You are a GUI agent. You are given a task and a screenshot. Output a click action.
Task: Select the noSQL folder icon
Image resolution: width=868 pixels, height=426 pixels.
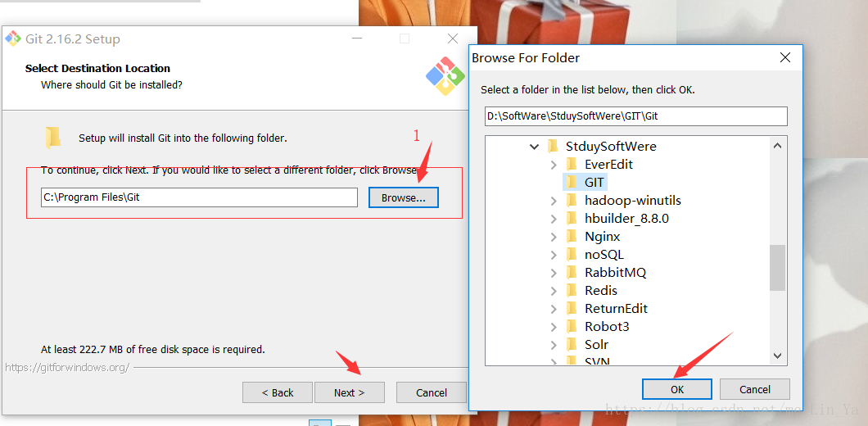coord(572,254)
